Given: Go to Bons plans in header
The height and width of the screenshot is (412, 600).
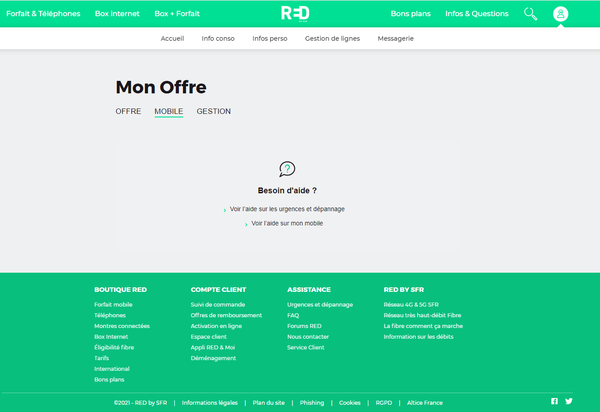Looking at the screenshot, I should click(411, 14).
